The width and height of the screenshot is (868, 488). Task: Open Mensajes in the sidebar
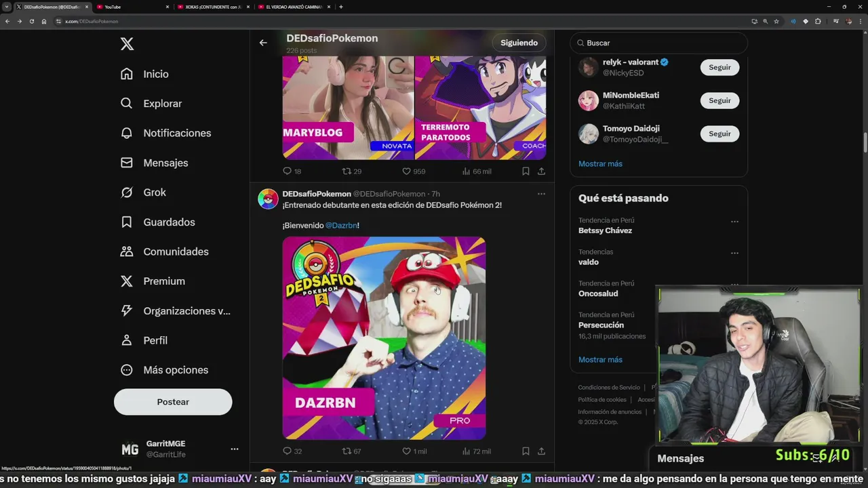(x=154, y=163)
